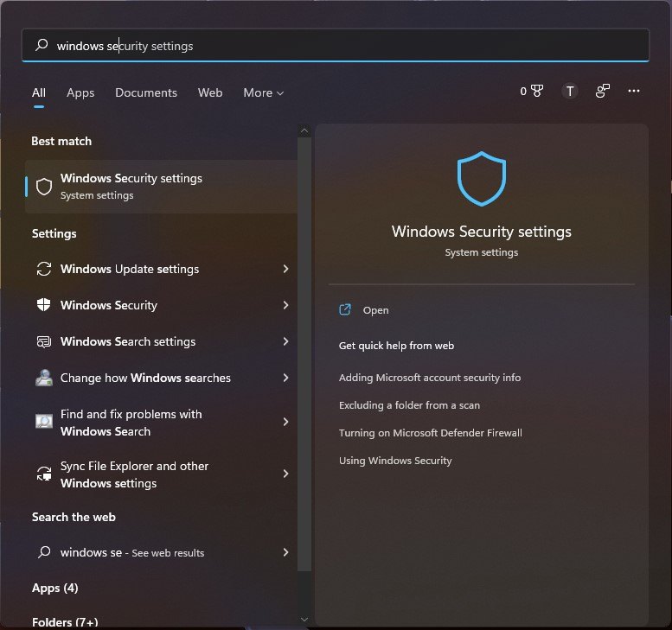Open the three-dot options menu
Image resolution: width=672 pixels, height=630 pixels.
click(634, 91)
